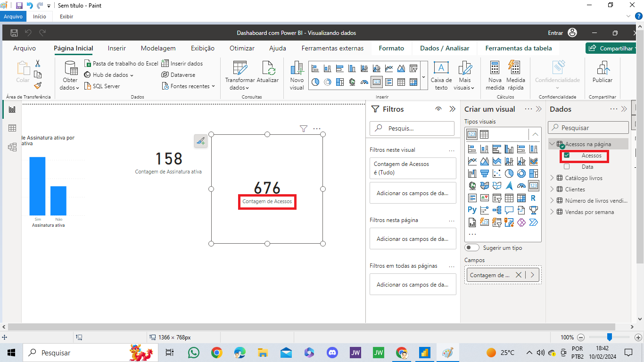Screen dimensions: 644x362
Task: Check the Data field checkbox
Action: pyautogui.click(x=567, y=166)
